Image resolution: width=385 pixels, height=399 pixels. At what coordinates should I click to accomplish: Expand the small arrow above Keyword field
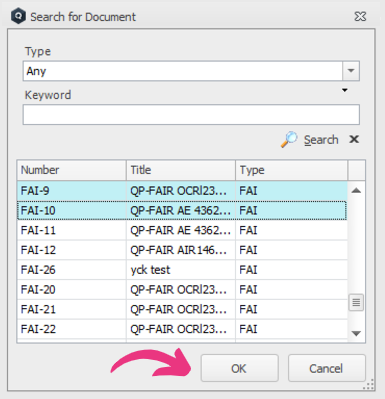tap(345, 90)
